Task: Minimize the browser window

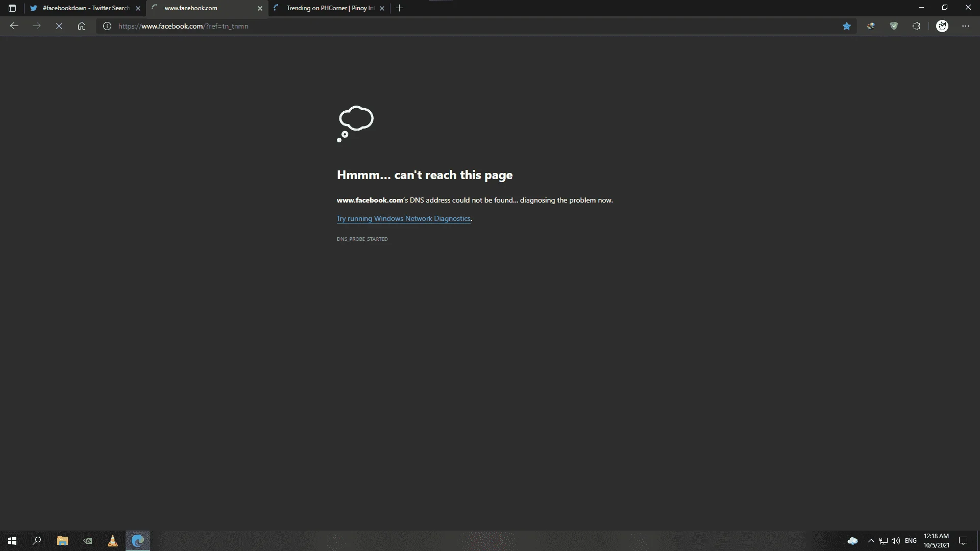Action: (921, 8)
